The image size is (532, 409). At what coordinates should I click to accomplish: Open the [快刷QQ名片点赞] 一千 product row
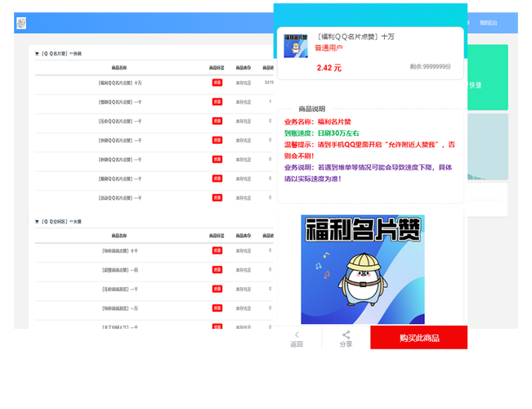(154, 141)
